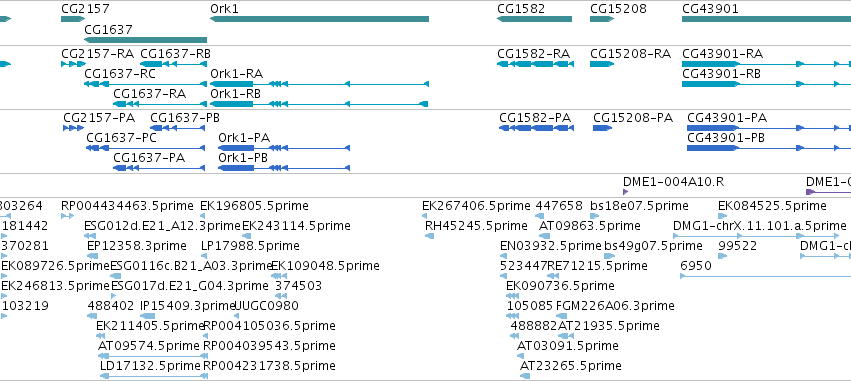Screen dimensions: 851x381
Task: Select the Ork1-RA transcript
Action: (319, 84)
